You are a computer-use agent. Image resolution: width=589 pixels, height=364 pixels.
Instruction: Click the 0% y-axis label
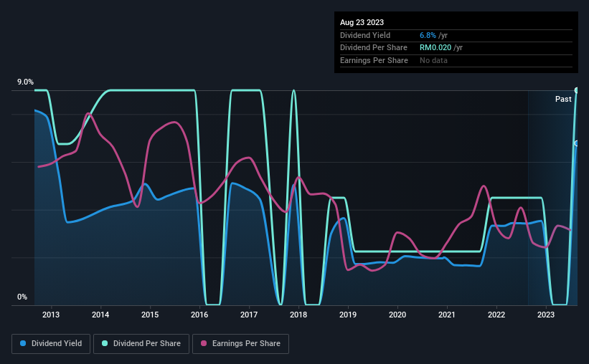coord(22,297)
